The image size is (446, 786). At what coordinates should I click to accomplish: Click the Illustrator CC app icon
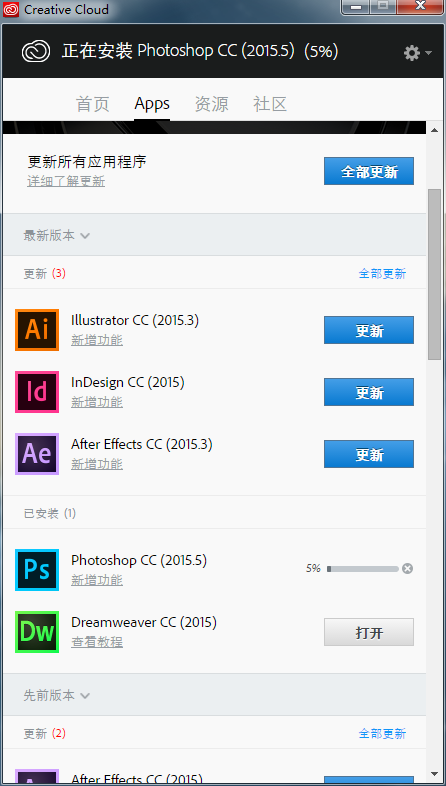[37, 329]
